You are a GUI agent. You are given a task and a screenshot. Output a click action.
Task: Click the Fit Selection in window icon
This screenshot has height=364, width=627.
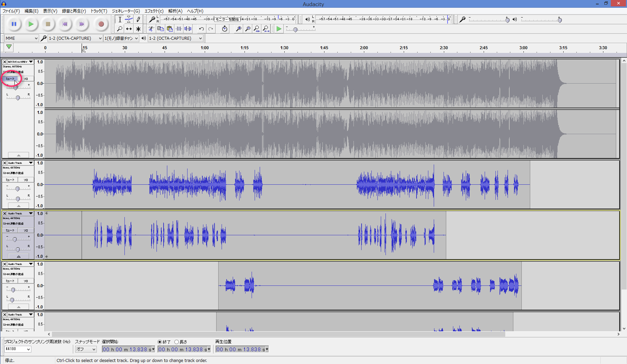[x=257, y=29]
